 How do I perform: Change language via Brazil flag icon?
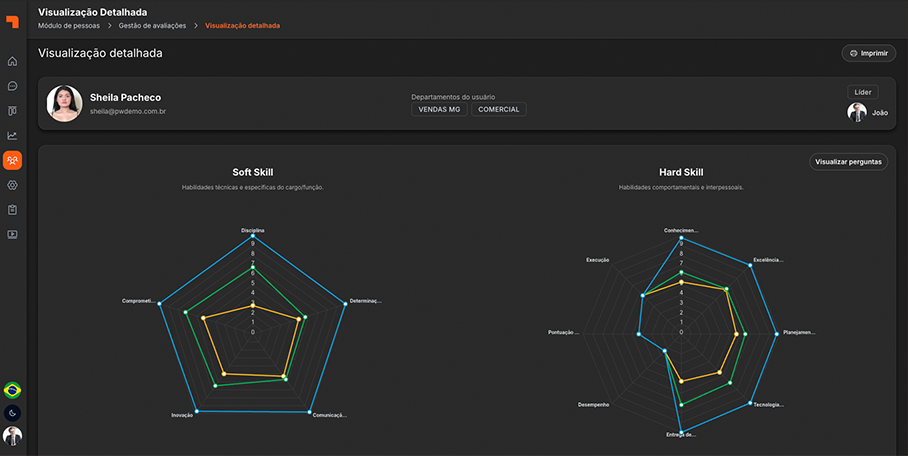12,391
